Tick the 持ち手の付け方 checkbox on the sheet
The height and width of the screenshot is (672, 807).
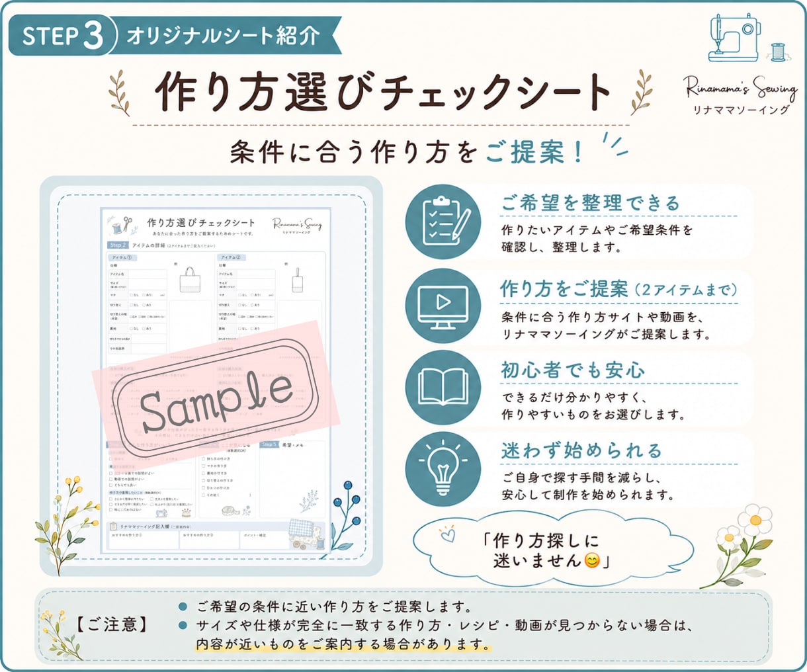[x=203, y=458]
